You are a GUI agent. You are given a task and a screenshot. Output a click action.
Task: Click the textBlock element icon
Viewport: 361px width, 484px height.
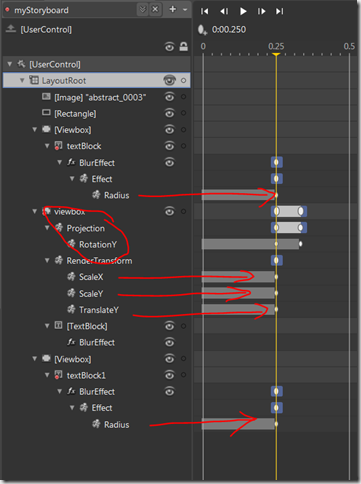(x=58, y=146)
